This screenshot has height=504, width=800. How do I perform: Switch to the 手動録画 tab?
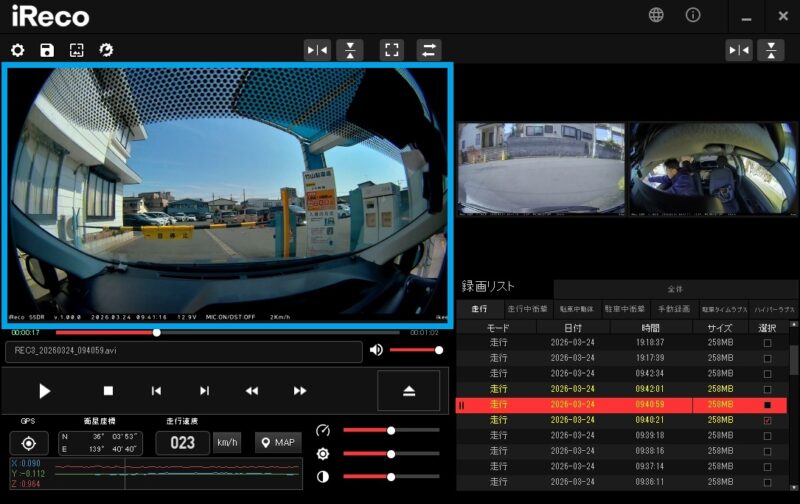[675, 310]
